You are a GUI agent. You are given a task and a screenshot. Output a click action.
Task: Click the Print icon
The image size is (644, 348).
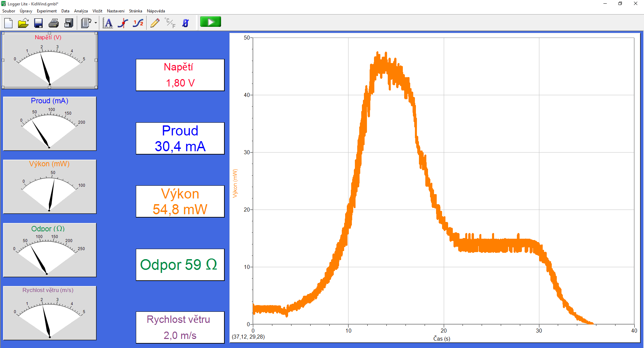coord(54,23)
